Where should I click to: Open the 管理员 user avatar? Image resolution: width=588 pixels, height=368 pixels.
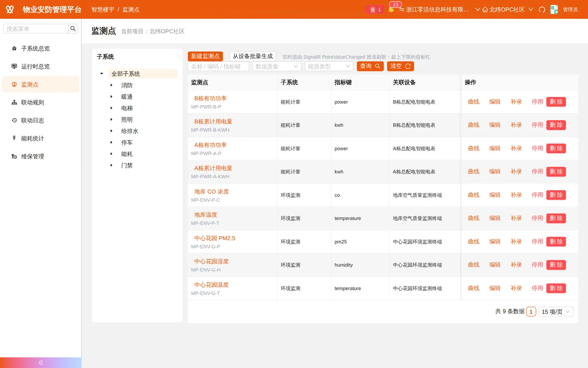[x=554, y=9]
